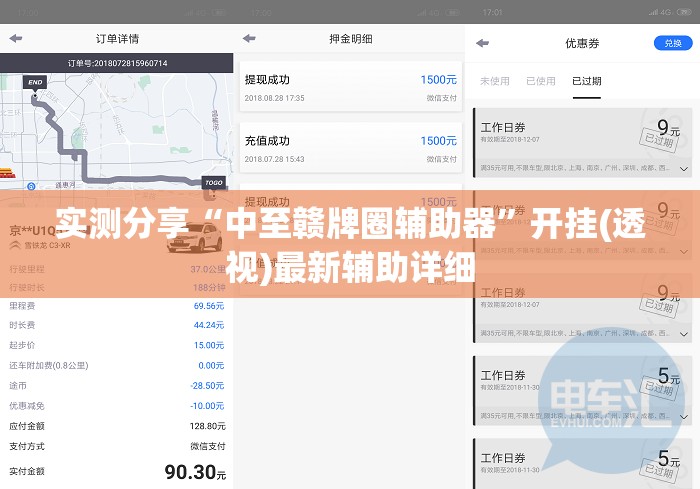The height and width of the screenshot is (489, 700).
Task: Switch to the 未使用 coupons tab
Action: point(495,81)
